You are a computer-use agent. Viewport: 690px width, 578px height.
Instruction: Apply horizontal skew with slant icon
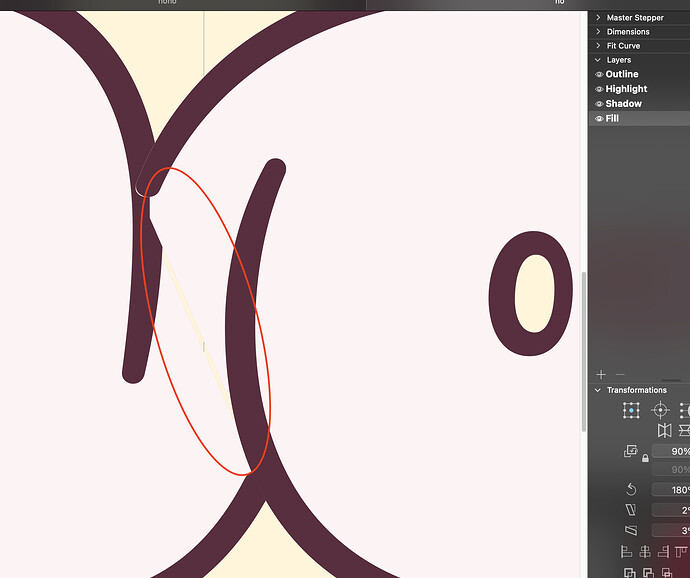pos(631,510)
